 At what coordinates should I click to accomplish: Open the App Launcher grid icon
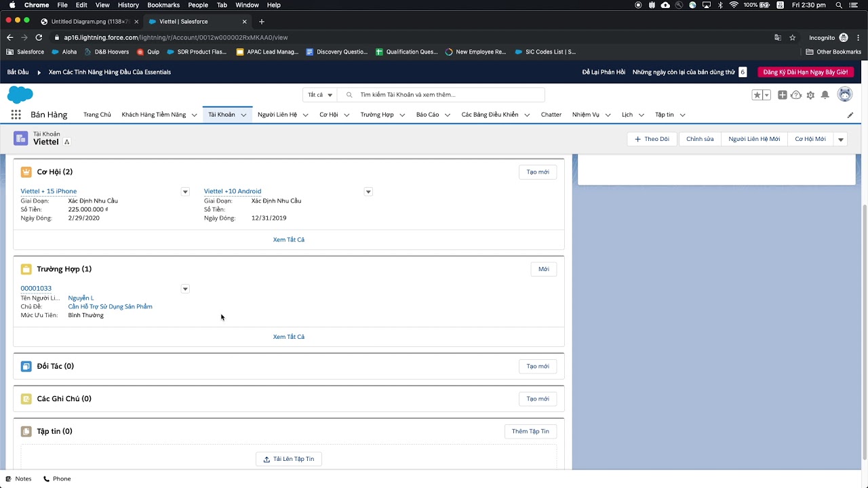16,115
